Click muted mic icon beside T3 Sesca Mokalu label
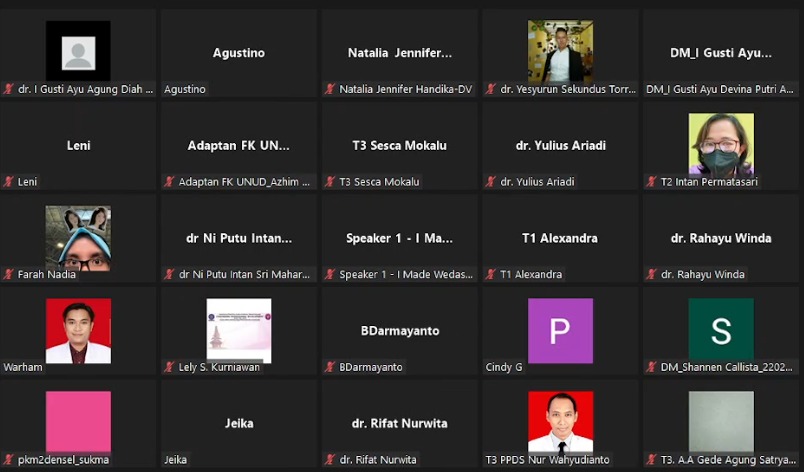The image size is (804, 472). (x=330, y=181)
